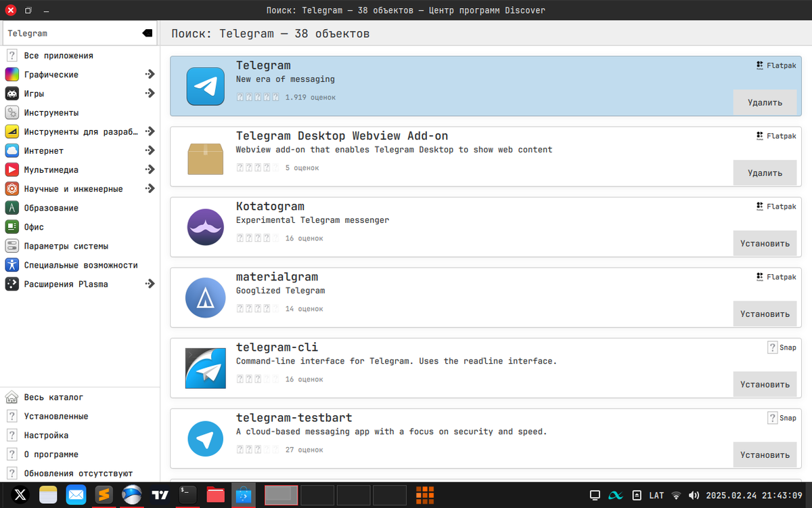Expand Научные и инженерные arrow
The width and height of the screenshot is (812, 508).
pyautogui.click(x=150, y=189)
